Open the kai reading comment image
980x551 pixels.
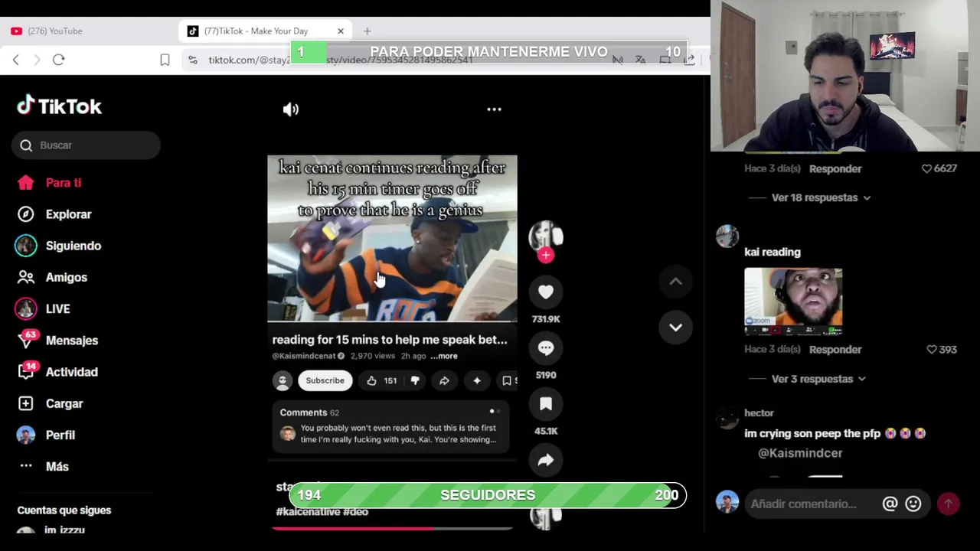pos(793,302)
